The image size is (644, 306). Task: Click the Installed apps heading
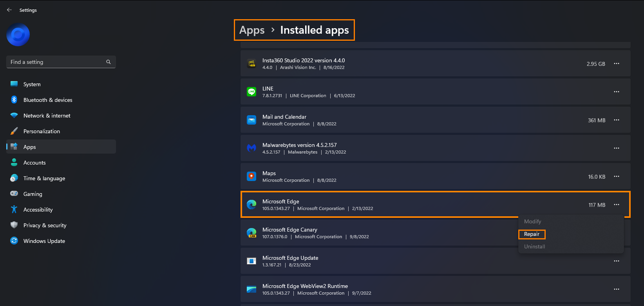click(315, 30)
